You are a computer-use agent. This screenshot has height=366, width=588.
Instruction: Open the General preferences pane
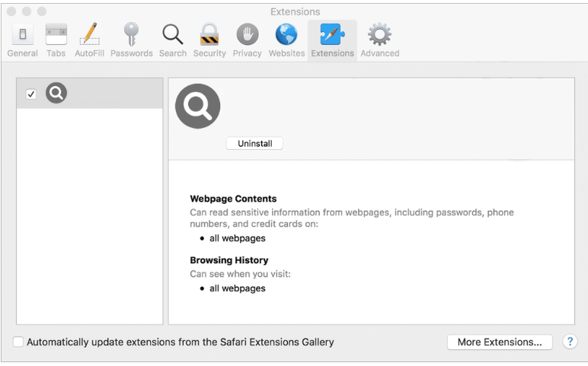[22, 40]
